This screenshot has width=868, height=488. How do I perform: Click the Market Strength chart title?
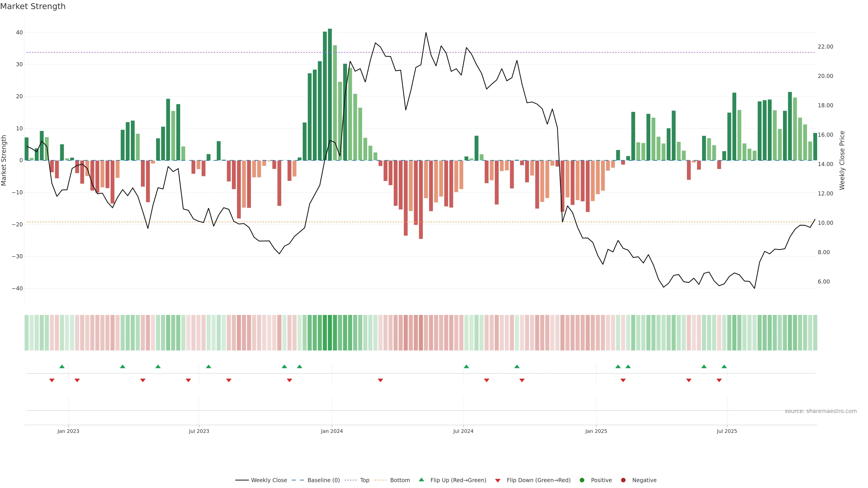[x=33, y=6]
